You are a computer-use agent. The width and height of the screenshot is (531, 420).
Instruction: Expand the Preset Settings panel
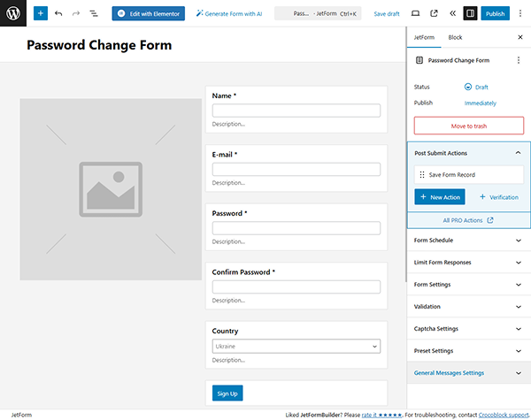[x=469, y=351]
